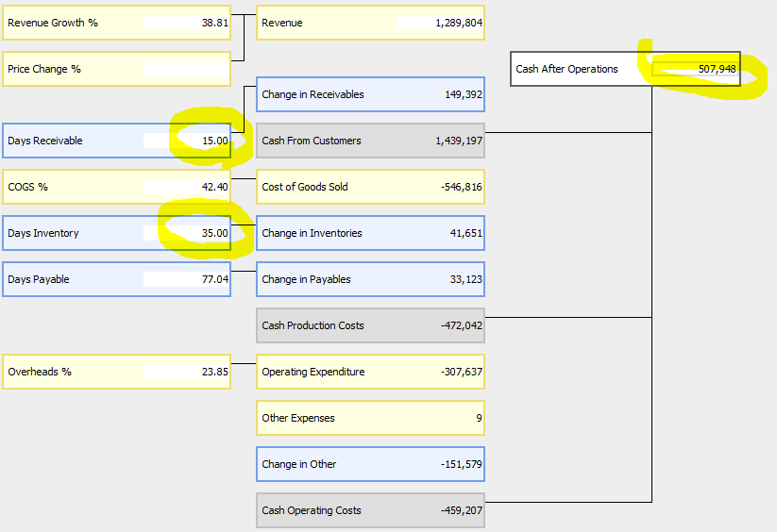The height and width of the screenshot is (532, 777).
Task: Click the Cash From Customers total box
Action: tap(370, 141)
